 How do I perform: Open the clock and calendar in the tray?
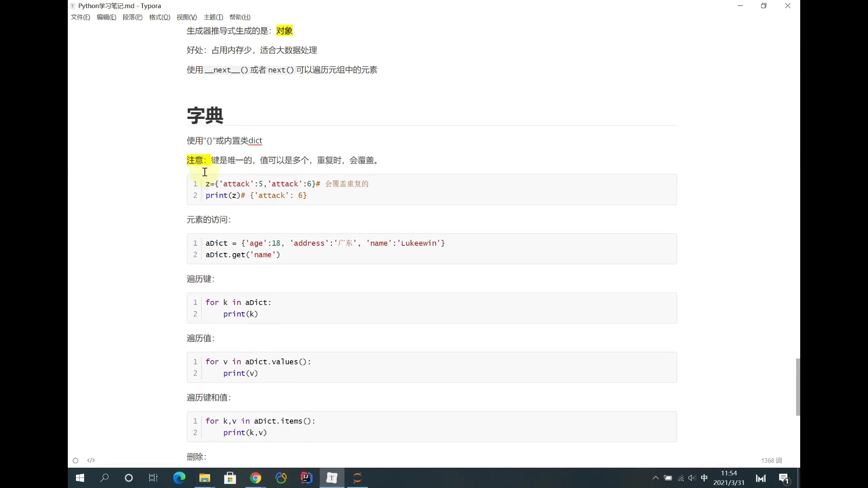pos(729,478)
